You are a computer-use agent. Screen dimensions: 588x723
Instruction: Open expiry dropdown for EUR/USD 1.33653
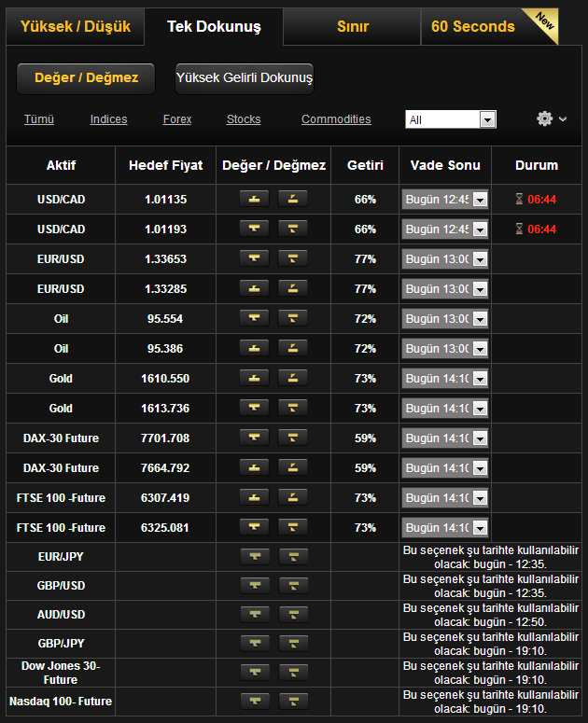pos(444,258)
